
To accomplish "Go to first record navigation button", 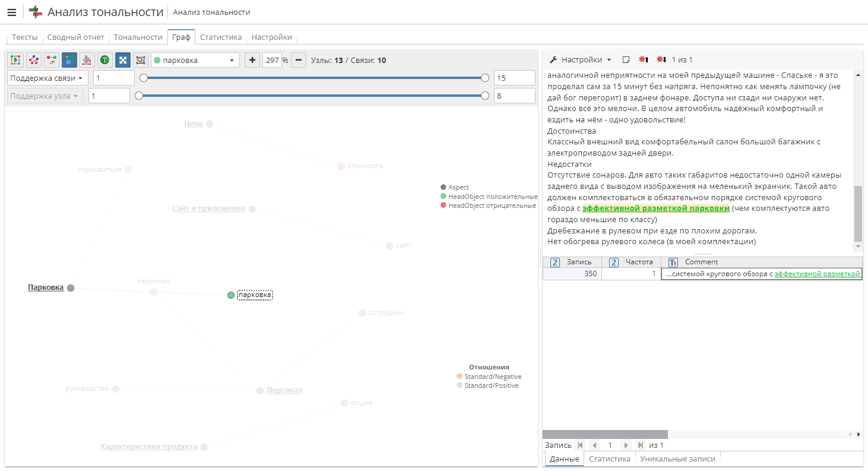I will 580,445.
